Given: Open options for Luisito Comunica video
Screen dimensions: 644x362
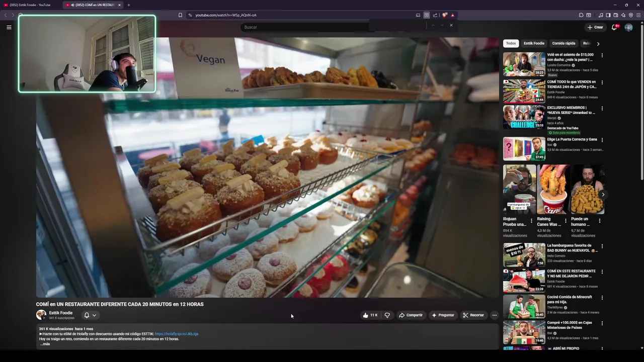Looking at the screenshot, I should coord(602,55).
